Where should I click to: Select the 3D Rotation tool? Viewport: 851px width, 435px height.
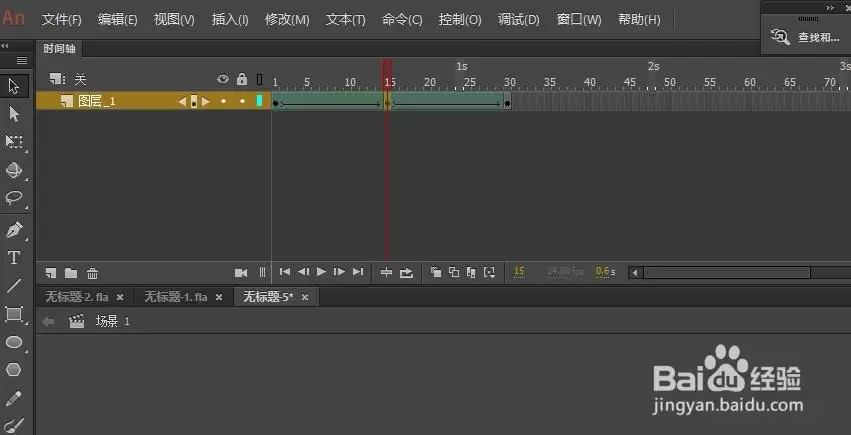click(x=14, y=170)
